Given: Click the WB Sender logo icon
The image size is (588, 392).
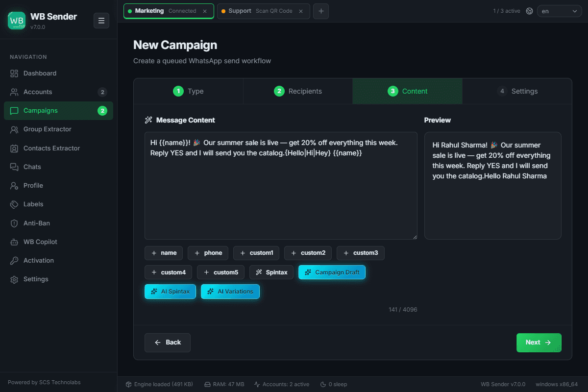Looking at the screenshot, I should click(x=17, y=21).
